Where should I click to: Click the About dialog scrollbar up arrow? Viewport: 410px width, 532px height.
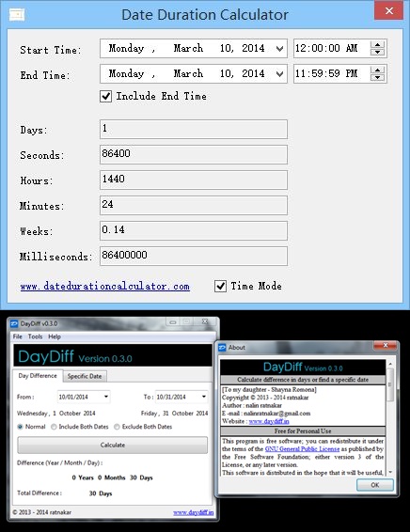390,364
